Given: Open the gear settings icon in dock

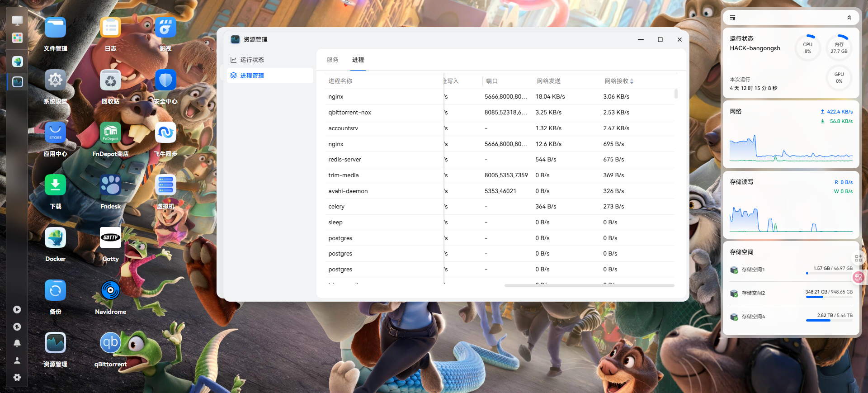Looking at the screenshot, I should (17, 377).
